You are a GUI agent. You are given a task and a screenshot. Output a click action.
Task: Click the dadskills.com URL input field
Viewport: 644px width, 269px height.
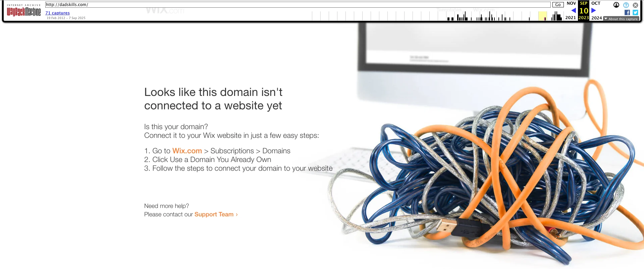(298, 5)
